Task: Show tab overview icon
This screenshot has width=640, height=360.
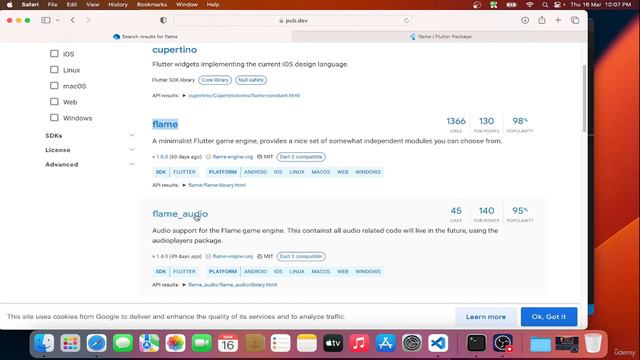Action: click(x=575, y=20)
